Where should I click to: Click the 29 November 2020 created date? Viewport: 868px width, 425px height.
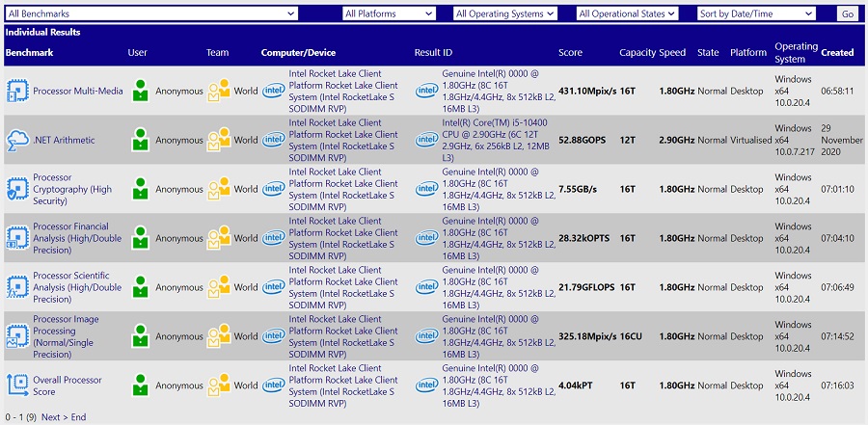click(x=841, y=140)
